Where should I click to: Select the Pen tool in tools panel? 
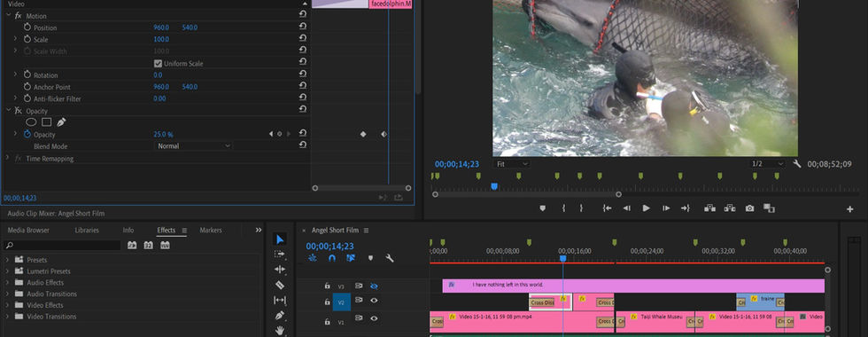[280, 315]
